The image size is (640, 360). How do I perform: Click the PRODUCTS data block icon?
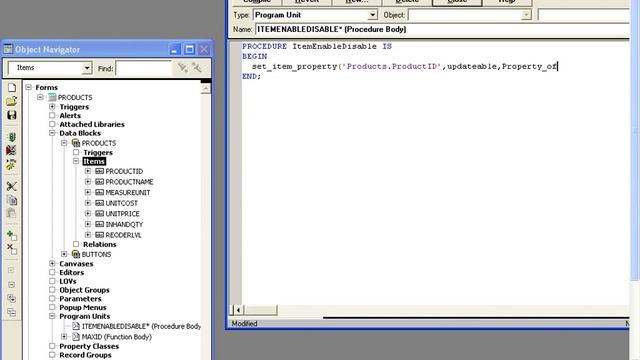tap(76, 143)
